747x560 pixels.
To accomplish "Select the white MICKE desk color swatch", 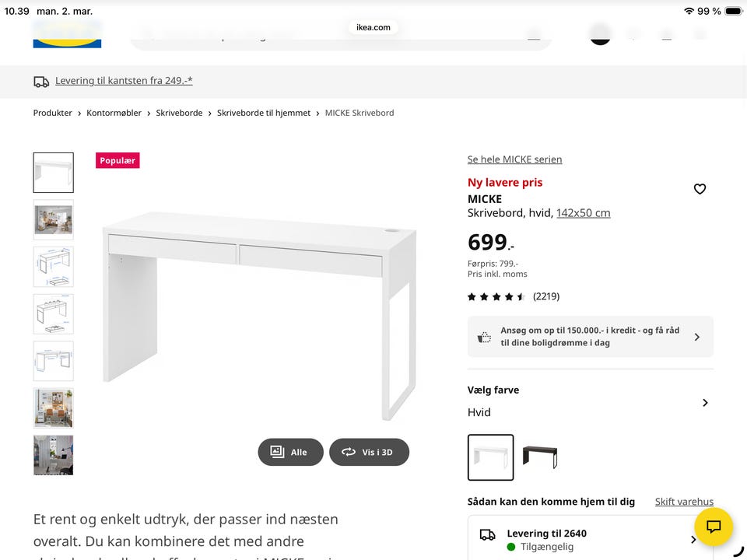I will 490,457.
